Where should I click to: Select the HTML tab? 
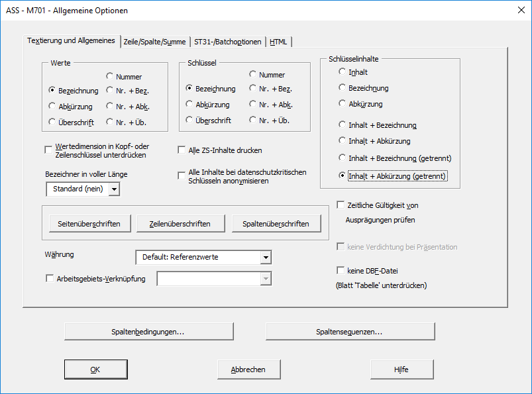tap(278, 42)
